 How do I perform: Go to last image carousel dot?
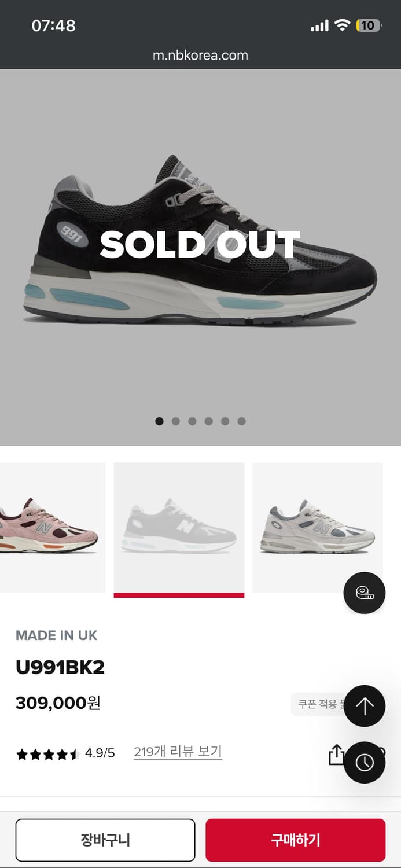[242, 421]
